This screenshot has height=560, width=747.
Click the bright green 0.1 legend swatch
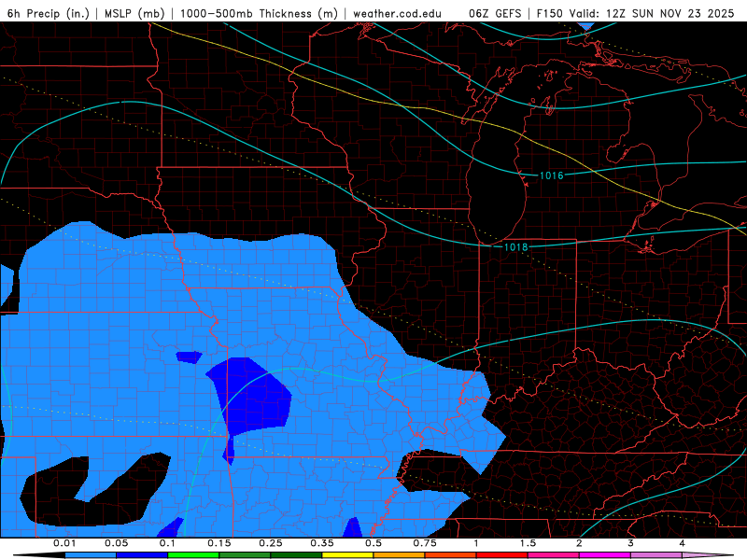[193, 555]
